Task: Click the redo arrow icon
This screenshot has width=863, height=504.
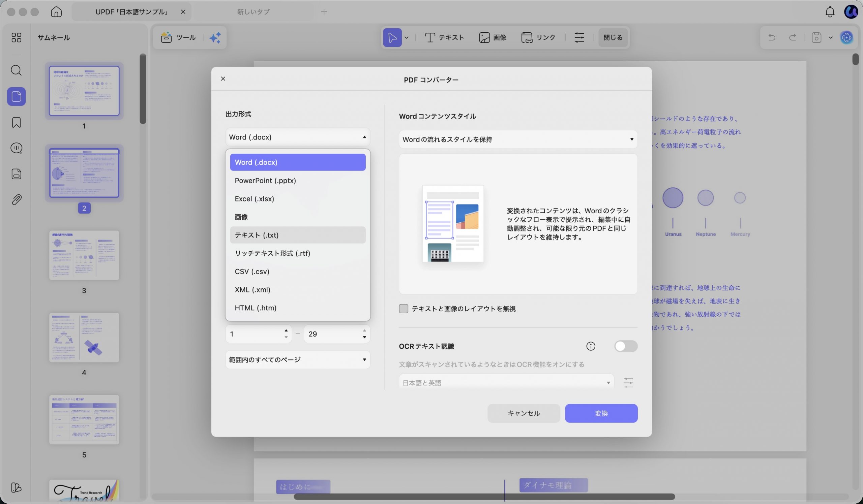Action: click(x=793, y=37)
